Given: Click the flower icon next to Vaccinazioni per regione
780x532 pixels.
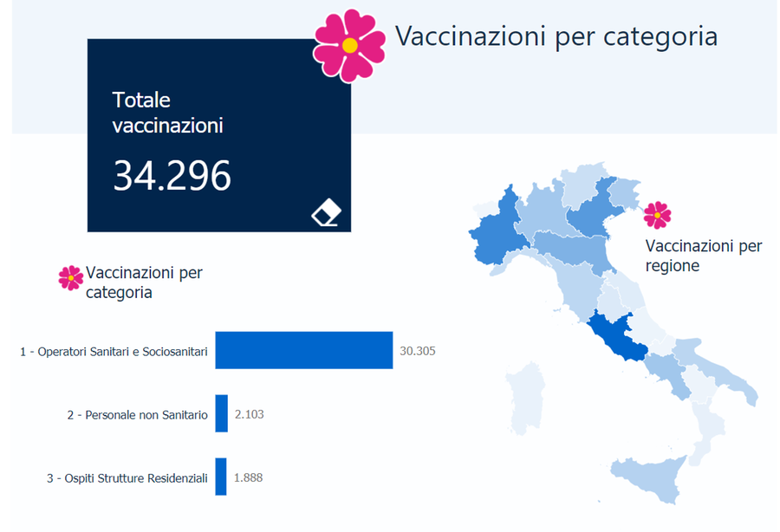Looking at the screenshot, I should click(x=657, y=214).
